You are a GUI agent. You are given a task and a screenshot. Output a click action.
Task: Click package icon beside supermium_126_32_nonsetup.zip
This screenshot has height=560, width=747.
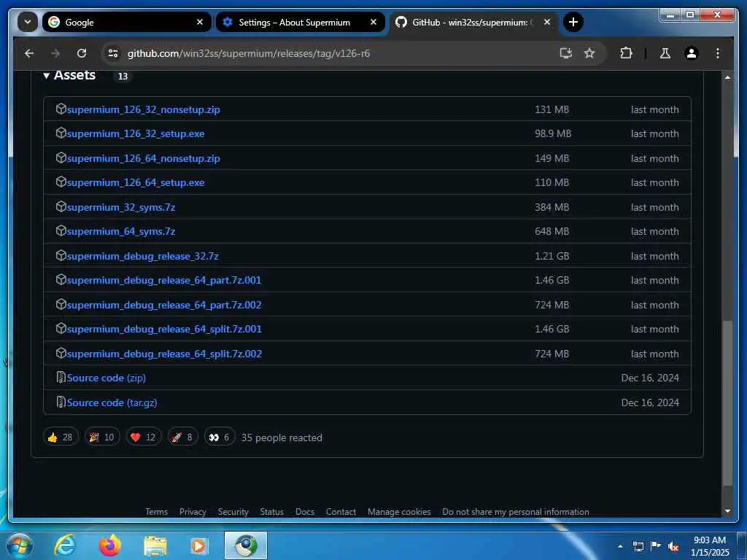click(x=61, y=109)
